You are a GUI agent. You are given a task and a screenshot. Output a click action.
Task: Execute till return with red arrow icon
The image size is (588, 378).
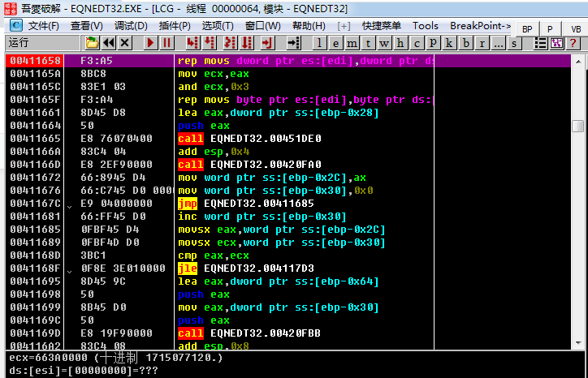267,43
